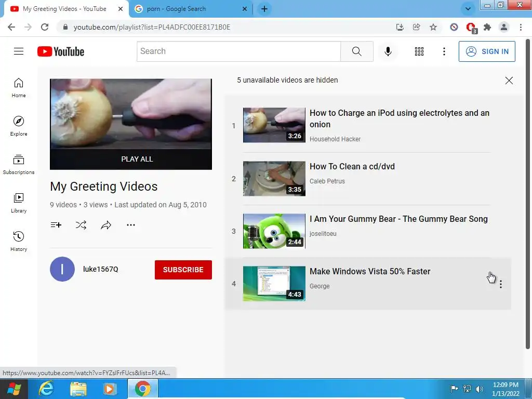Go back in browser

(11, 27)
